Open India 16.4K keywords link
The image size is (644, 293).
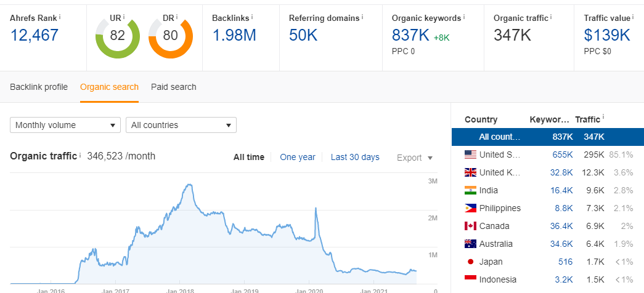(x=561, y=190)
